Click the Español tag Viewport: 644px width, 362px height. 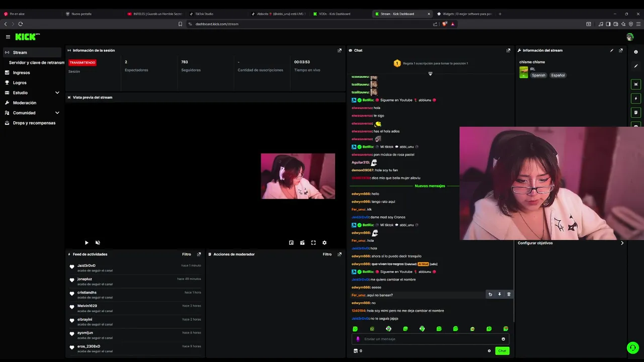point(558,75)
